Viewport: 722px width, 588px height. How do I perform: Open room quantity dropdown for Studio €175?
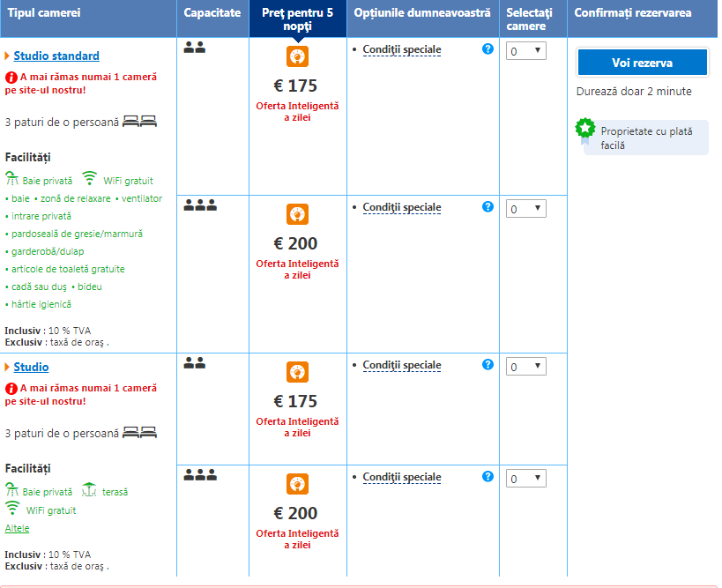(526, 367)
